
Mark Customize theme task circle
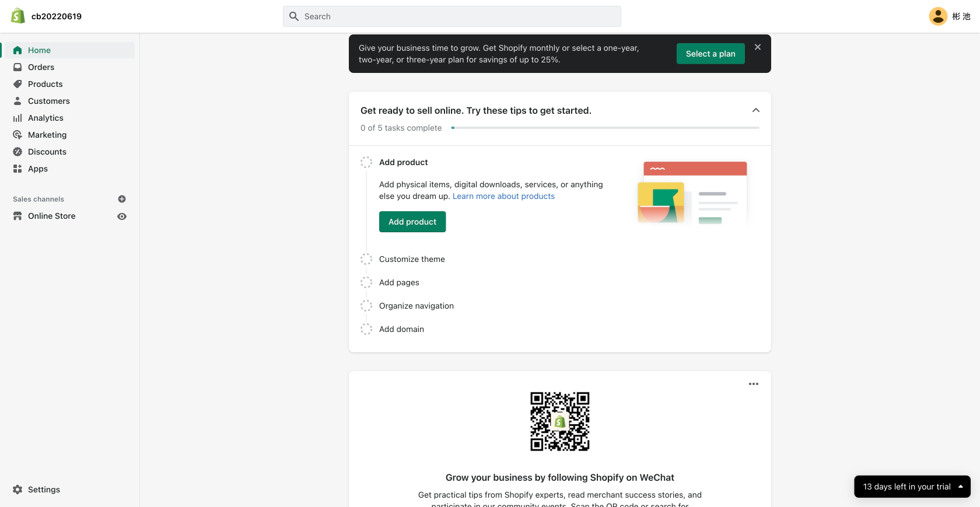pyautogui.click(x=366, y=259)
